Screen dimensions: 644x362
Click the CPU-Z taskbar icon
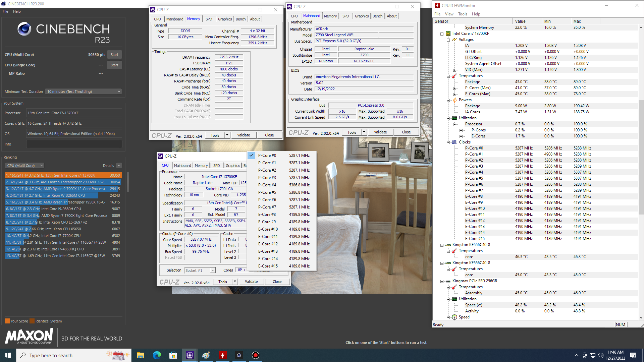tap(190, 355)
